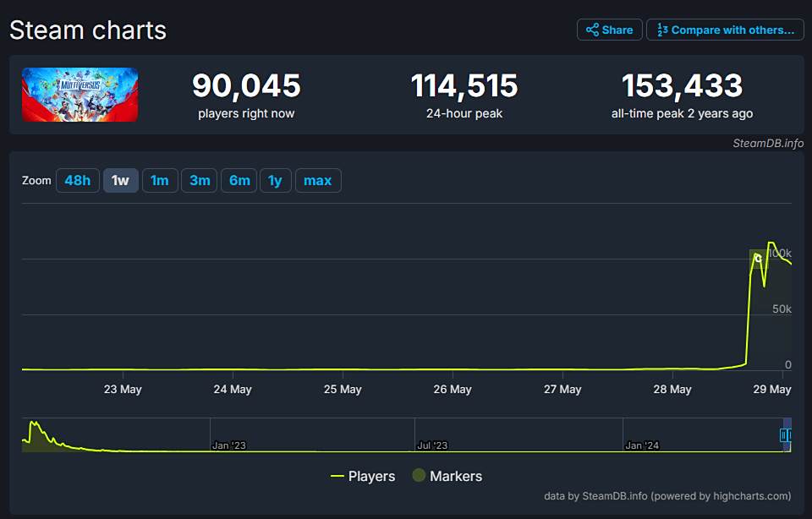812x519 pixels.
Task: Click the Jul '23 navigator label
Action: point(432,445)
